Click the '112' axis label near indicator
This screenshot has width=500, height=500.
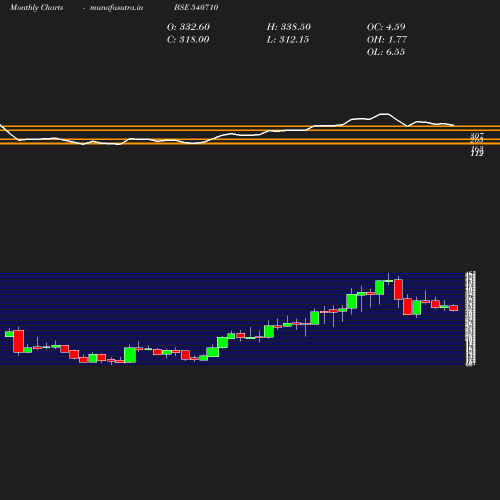click(477, 154)
